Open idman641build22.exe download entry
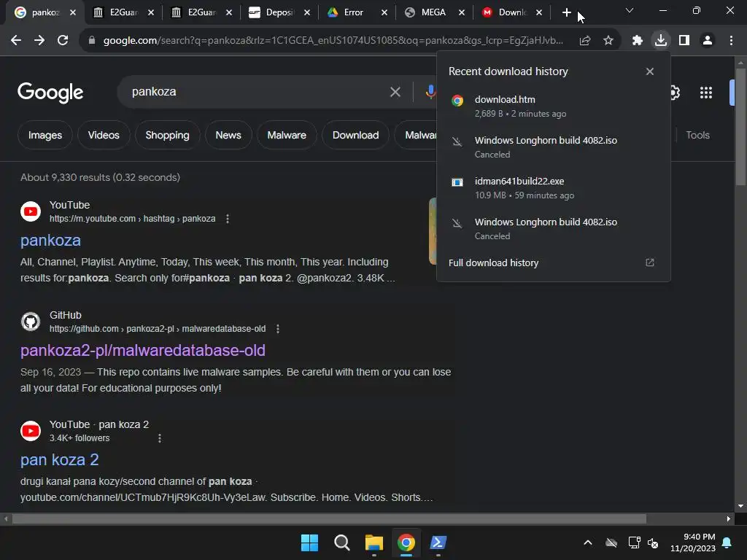This screenshot has height=560, width=747. 553,188
